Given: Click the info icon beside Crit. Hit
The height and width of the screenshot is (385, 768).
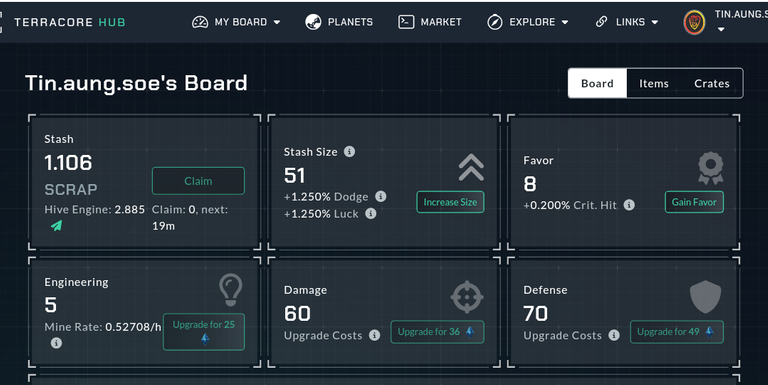Looking at the screenshot, I should coord(629,205).
